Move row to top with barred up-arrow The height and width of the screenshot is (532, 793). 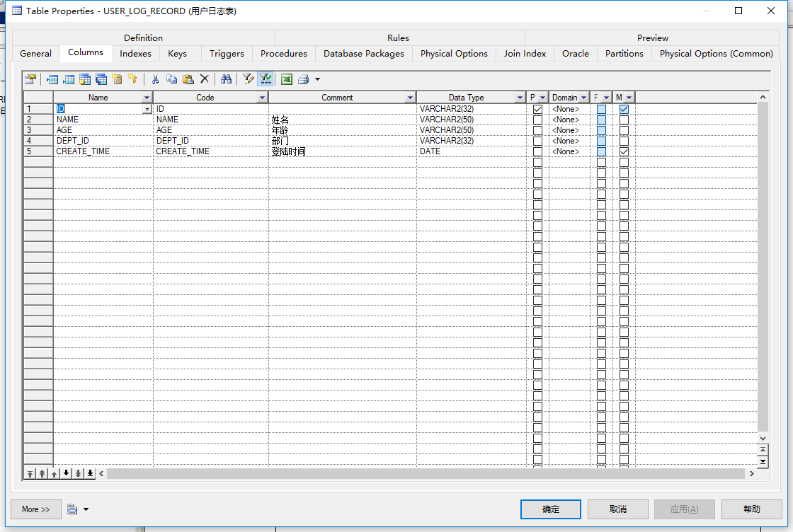pos(30,473)
